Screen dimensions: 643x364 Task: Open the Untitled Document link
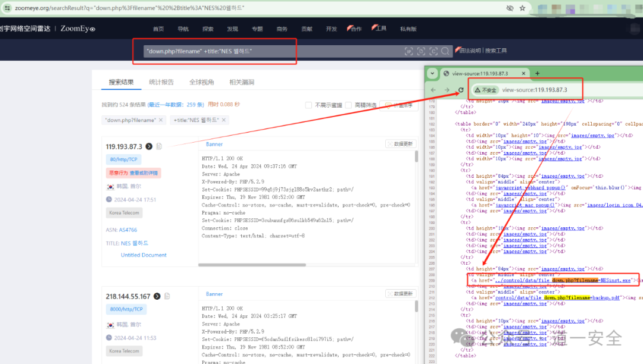coord(143,255)
